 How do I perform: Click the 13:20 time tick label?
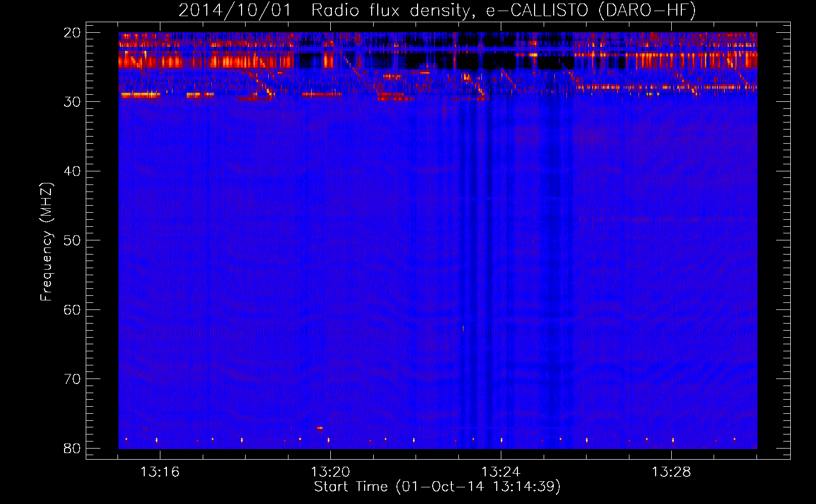330,472
